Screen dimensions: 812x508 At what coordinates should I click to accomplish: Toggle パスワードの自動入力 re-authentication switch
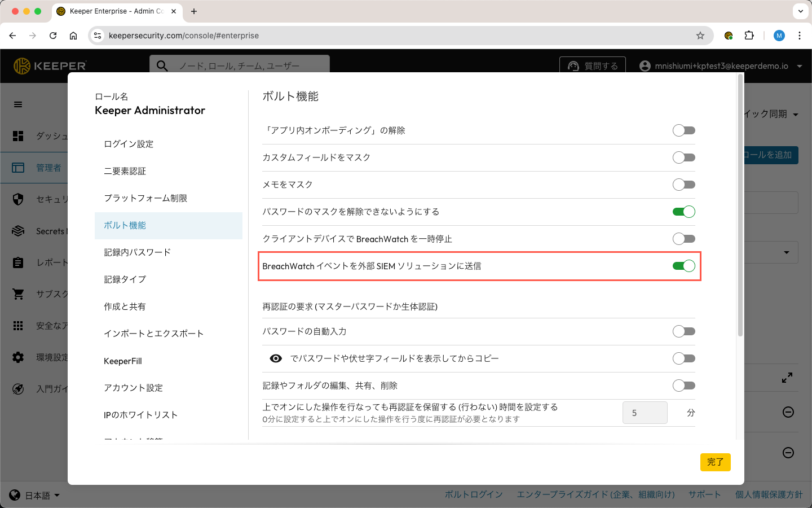click(683, 331)
